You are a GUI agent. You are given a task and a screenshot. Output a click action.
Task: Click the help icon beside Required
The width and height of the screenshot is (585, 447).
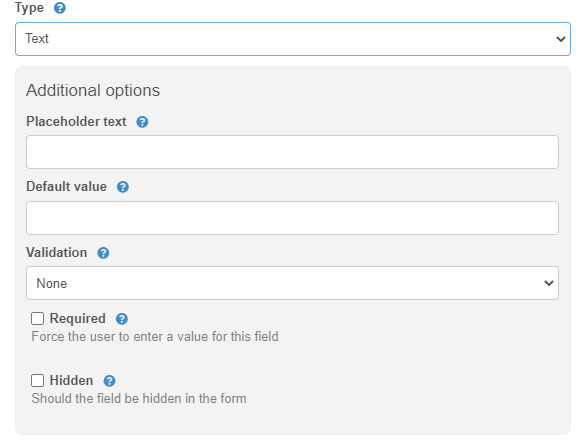point(122,319)
